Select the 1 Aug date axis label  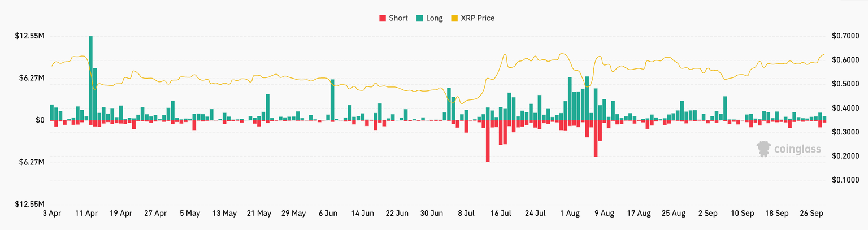click(570, 214)
